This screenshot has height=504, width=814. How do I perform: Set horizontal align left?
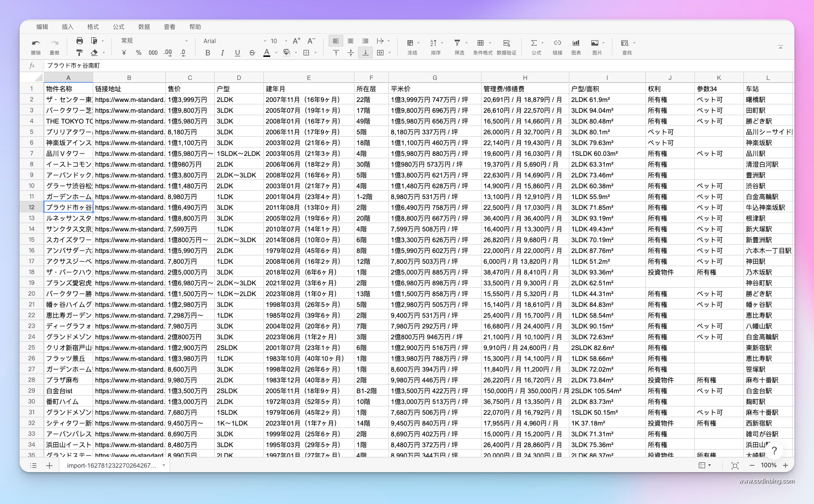point(336,41)
